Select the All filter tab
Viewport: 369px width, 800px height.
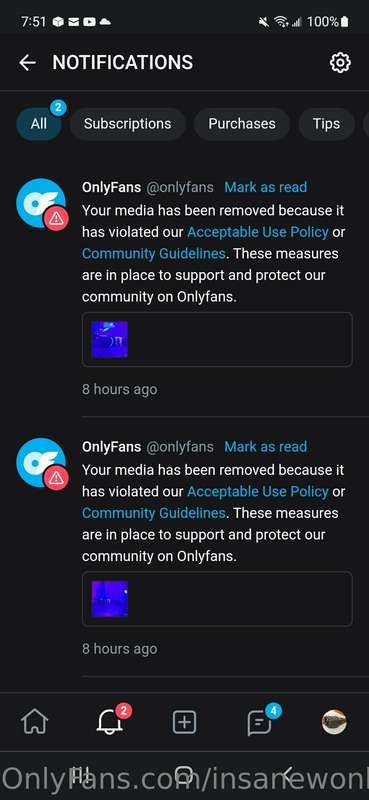39,123
